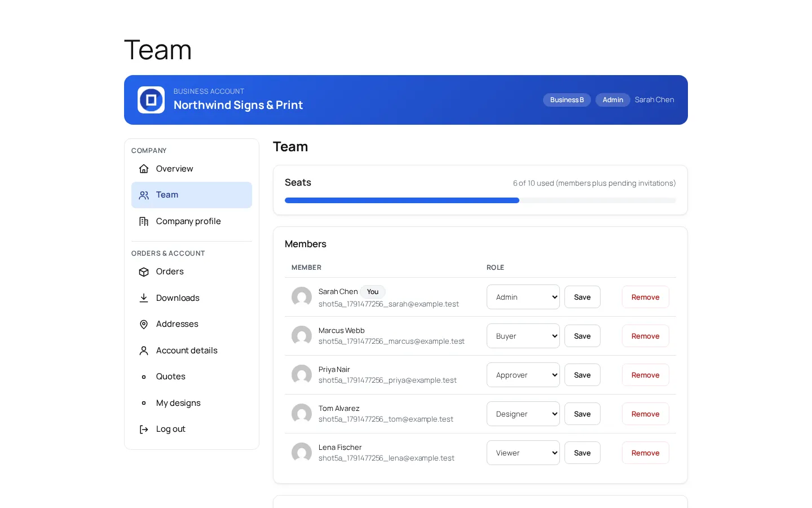Click the '6 of 10 used' seats text

point(594,183)
